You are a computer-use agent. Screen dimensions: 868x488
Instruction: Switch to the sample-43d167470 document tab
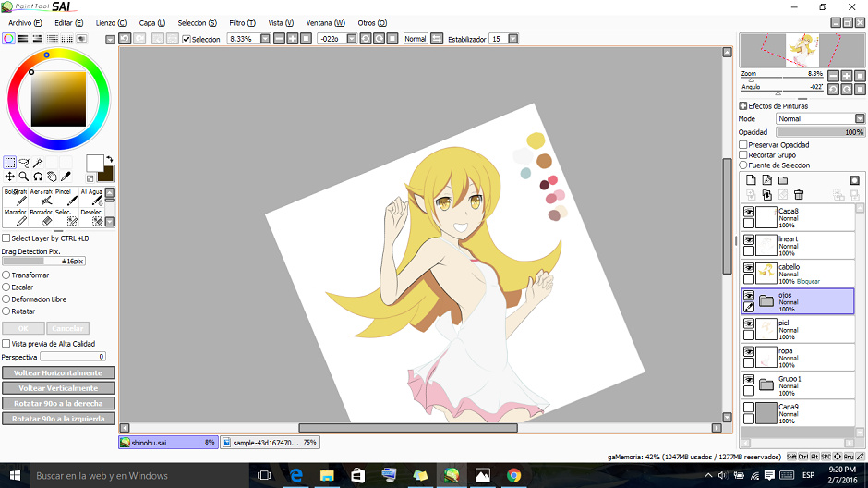270,443
